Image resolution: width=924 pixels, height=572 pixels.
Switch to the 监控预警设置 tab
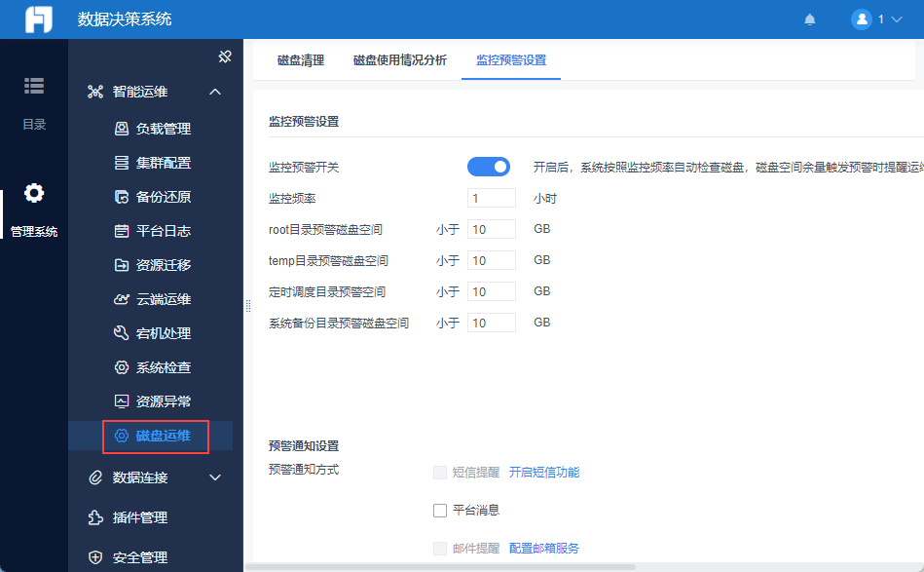[x=511, y=60]
